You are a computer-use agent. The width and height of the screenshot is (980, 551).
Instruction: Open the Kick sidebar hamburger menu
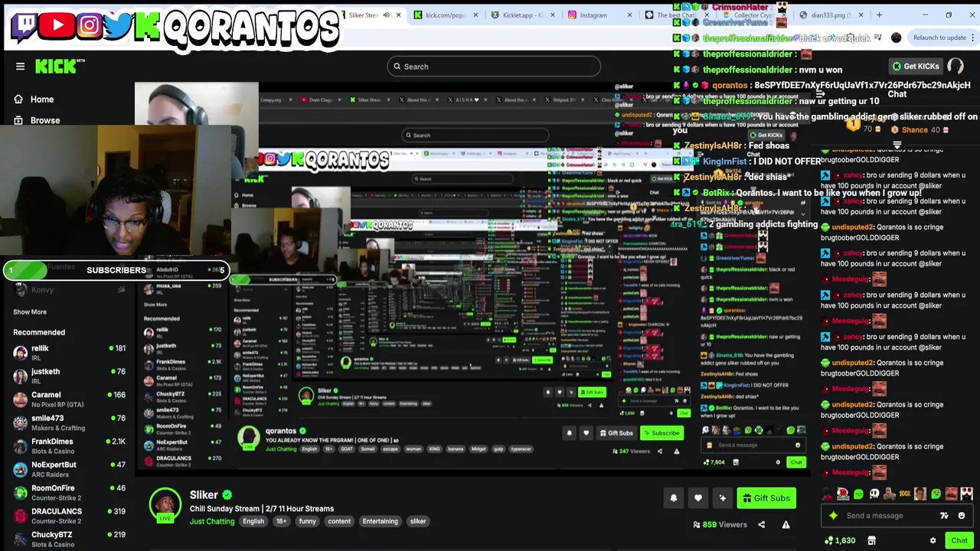pyautogui.click(x=21, y=67)
